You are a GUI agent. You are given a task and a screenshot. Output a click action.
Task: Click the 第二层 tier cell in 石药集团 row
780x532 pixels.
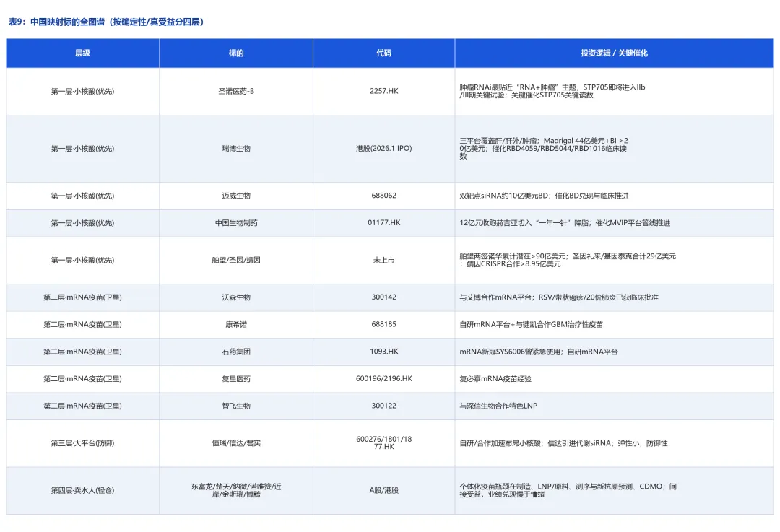coord(82,352)
